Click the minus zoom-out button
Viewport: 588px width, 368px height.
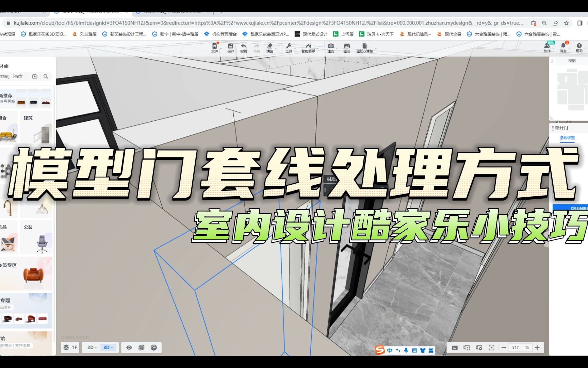tap(504, 348)
